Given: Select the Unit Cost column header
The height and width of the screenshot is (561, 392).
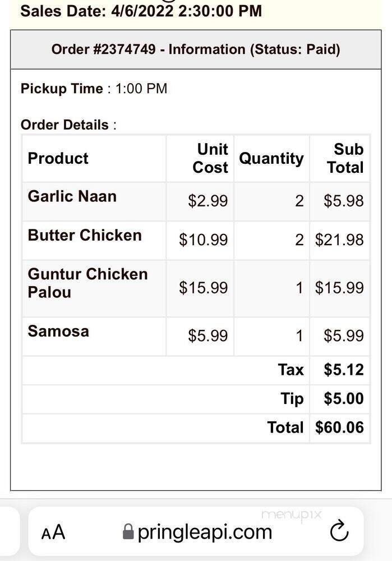Looking at the screenshot, I should tap(211, 158).
